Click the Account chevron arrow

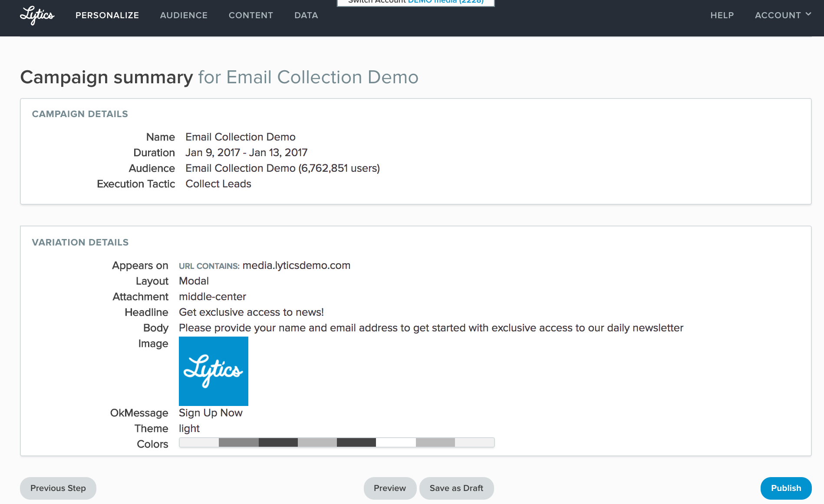(808, 14)
